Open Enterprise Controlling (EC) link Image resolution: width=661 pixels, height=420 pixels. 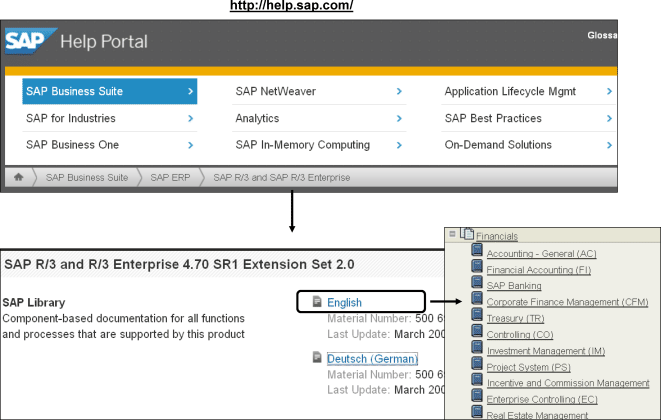pyautogui.click(x=542, y=399)
